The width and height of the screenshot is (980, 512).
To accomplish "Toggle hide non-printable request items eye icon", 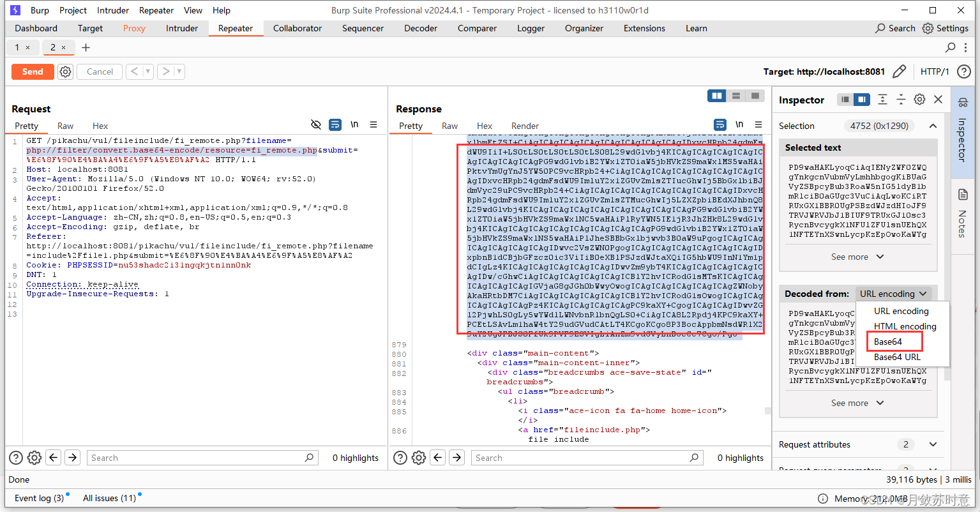I will click(315, 124).
